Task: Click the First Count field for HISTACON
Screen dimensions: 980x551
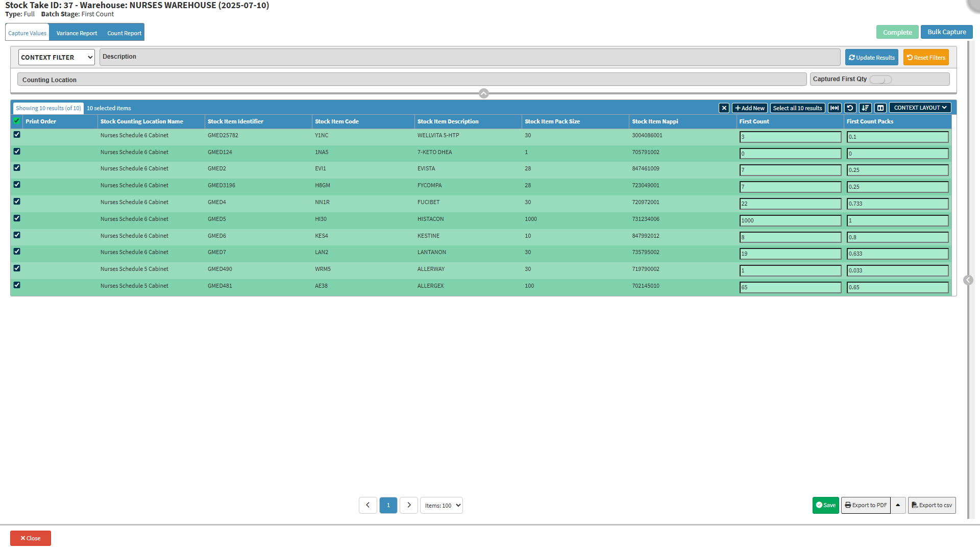Action: pyautogui.click(x=790, y=220)
